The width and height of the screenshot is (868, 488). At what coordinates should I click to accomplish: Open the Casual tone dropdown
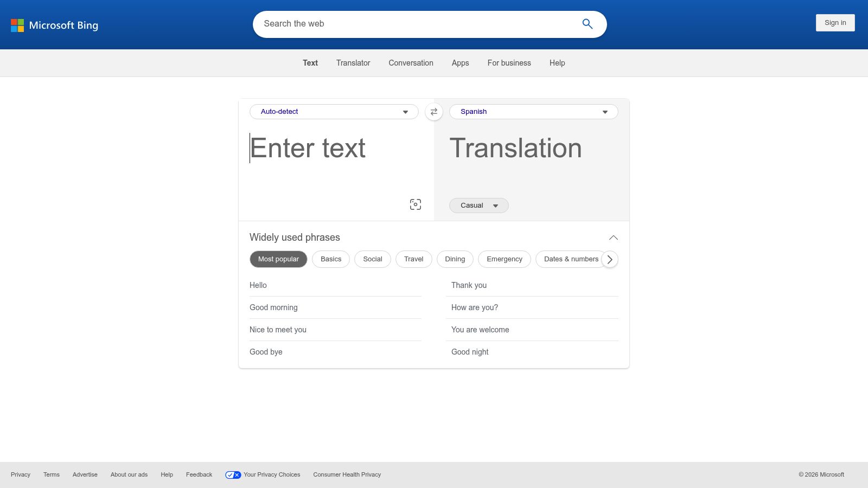pyautogui.click(x=479, y=206)
